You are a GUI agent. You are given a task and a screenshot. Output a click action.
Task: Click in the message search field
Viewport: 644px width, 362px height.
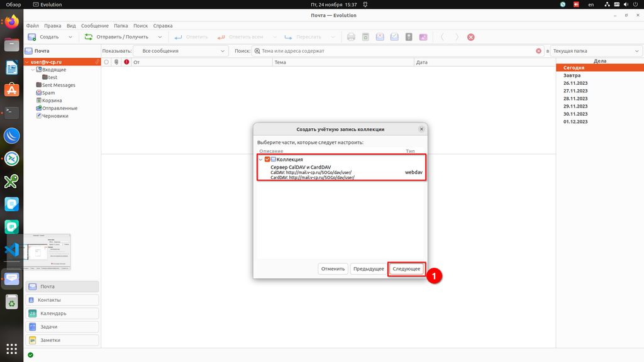[396, 51]
